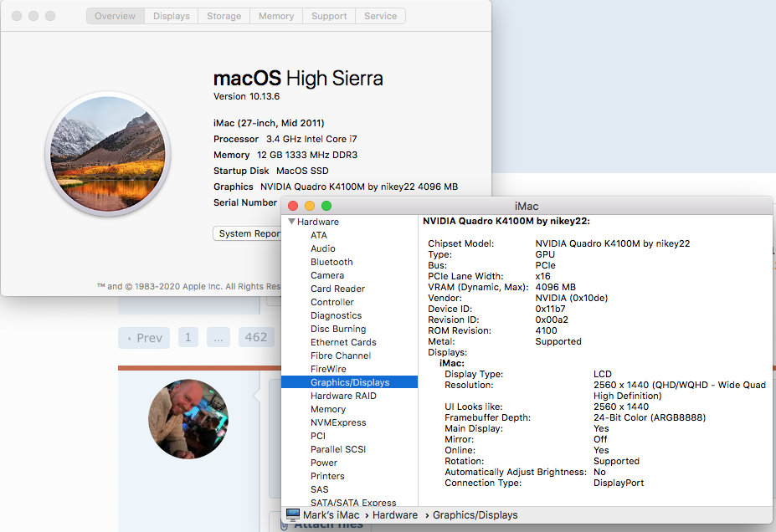Click the Revision ID value 0x00a2
This screenshot has width=776, height=532.
coord(552,320)
